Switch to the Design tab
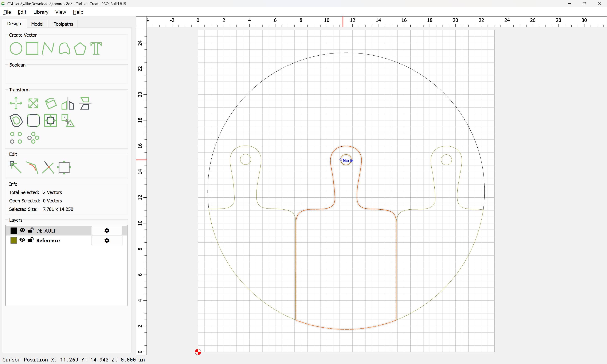This screenshot has height=364, width=607. [x=14, y=24]
